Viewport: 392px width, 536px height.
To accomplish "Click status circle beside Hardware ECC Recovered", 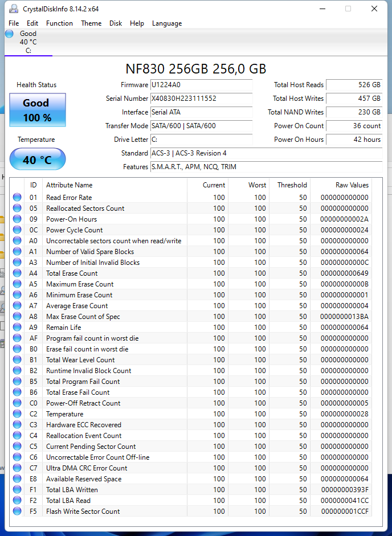I will pyautogui.click(x=17, y=424).
